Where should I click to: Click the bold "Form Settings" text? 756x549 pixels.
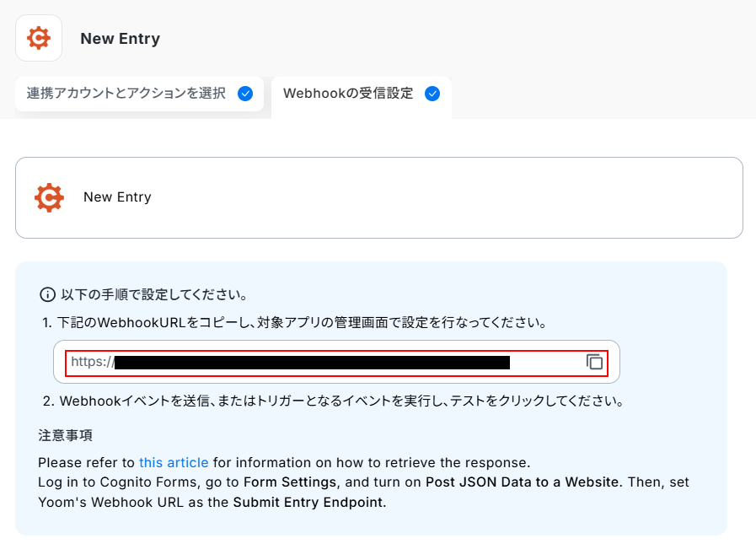(291, 482)
